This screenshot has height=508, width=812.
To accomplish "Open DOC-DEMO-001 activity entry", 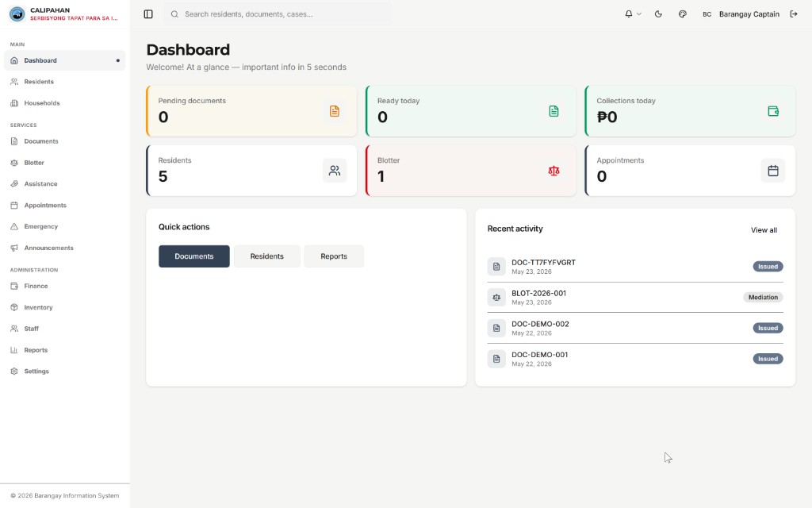I will click(635, 359).
